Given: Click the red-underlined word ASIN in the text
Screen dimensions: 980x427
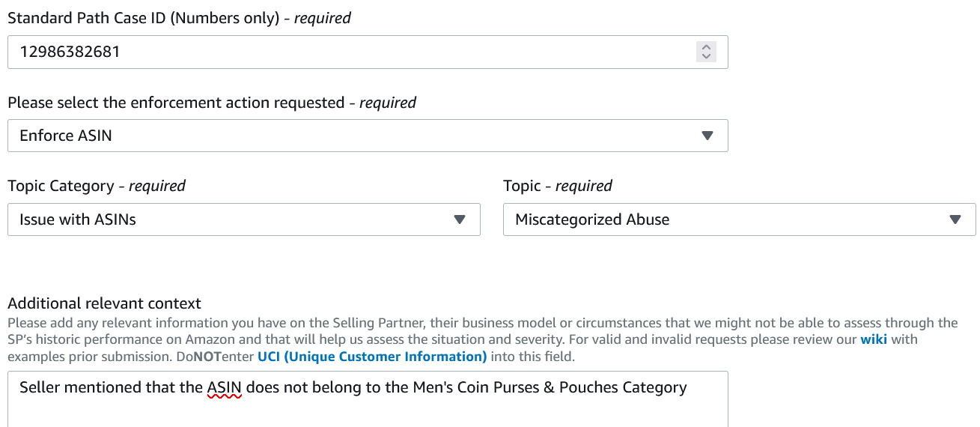Looking at the screenshot, I should point(225,388).
